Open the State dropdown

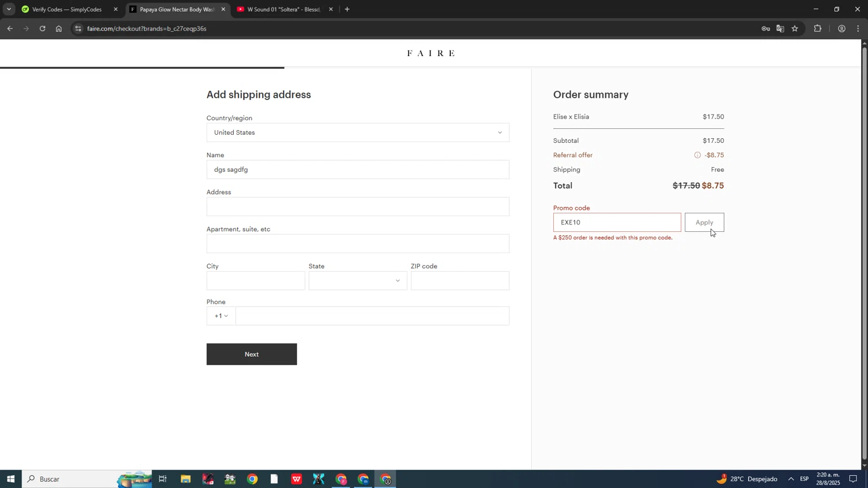click(358, 281)
